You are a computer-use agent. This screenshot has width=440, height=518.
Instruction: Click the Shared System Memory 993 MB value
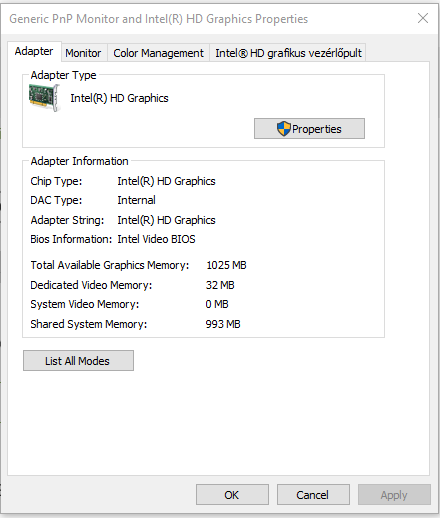[x=223, y=324]
